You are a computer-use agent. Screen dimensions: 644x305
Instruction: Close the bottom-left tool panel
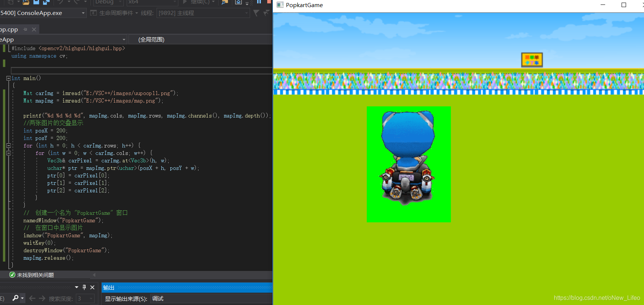coord(92,287)
